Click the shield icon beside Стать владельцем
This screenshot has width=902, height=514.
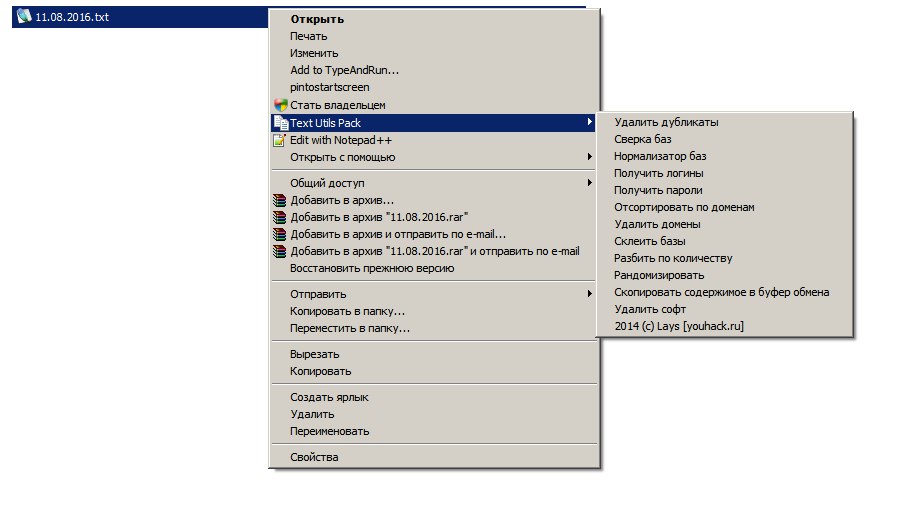pos(280,105)
